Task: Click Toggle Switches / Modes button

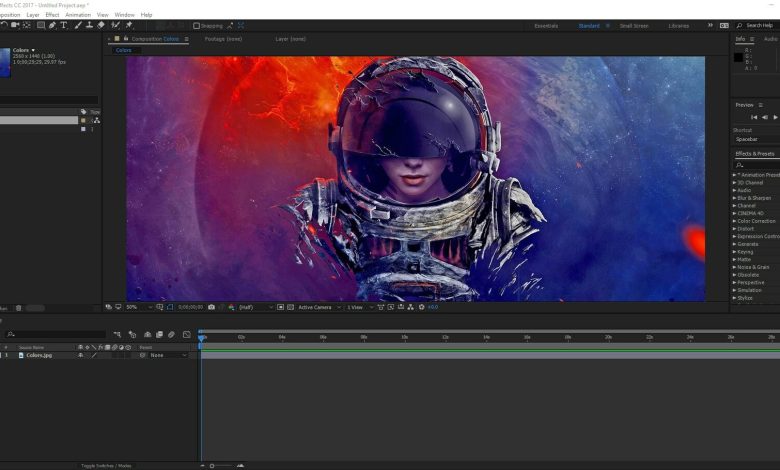Action: coord(107,465)
